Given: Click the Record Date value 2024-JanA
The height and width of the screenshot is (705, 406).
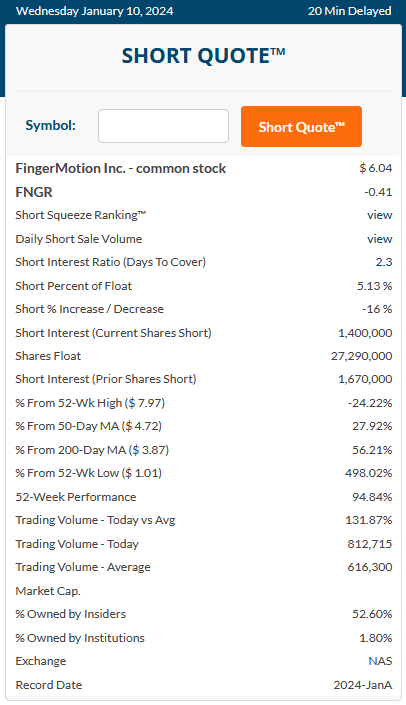Looking at the screenshot, I should 363,685.
